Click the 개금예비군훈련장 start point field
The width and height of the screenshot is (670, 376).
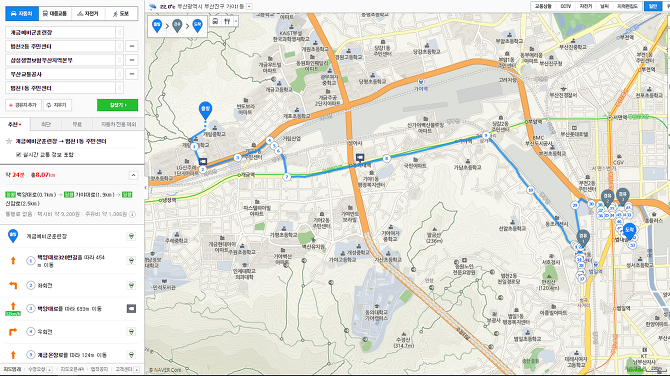point(60,32)
